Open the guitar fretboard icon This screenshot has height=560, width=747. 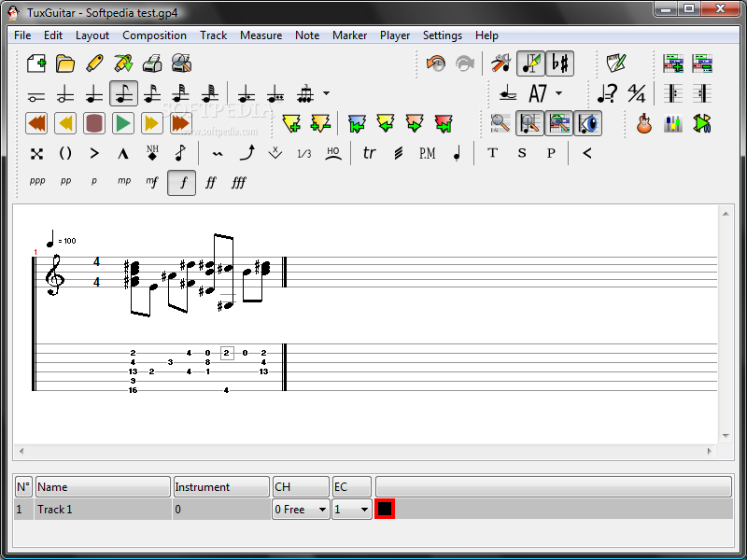click(644, 124)
